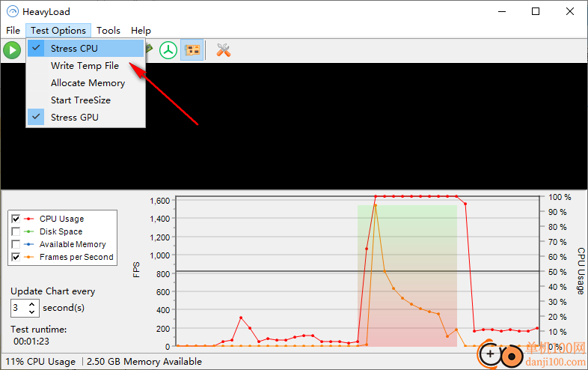This screenshot has height=370, width=588.
Task: Enable the Disk Space chart series
Action: 16,231
